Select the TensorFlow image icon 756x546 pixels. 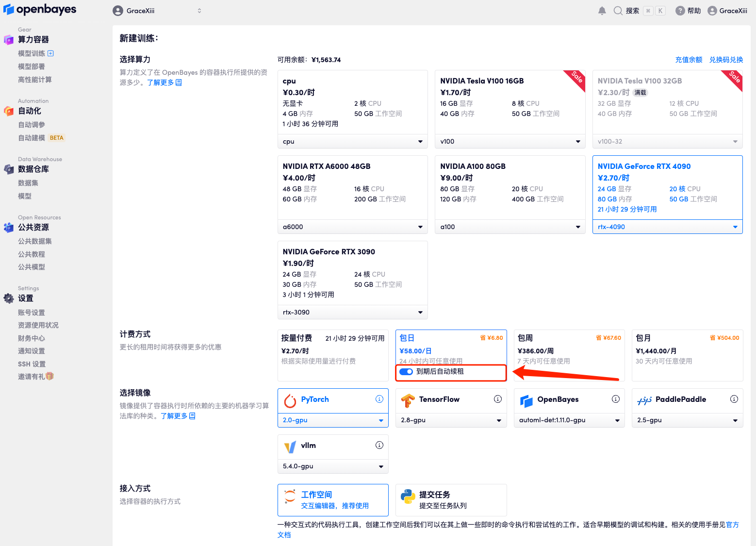point(408,399)
